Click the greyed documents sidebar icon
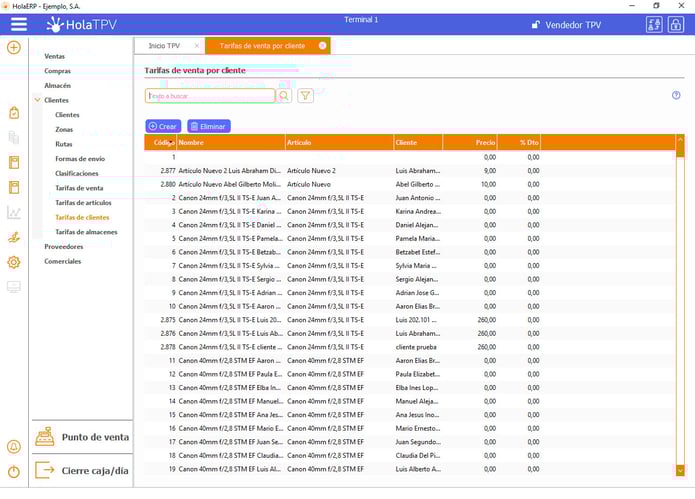This screenshot has width=695, height=499. (x=14, y=137)
